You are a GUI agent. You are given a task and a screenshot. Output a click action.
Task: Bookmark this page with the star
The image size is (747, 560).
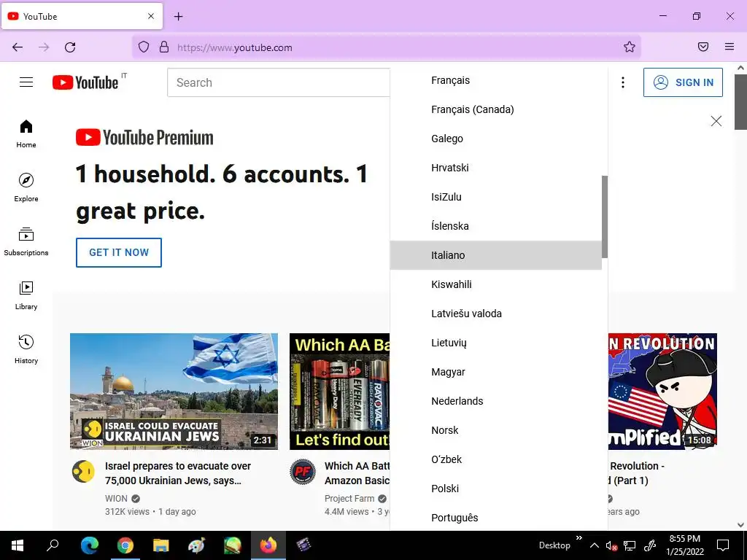630,47
